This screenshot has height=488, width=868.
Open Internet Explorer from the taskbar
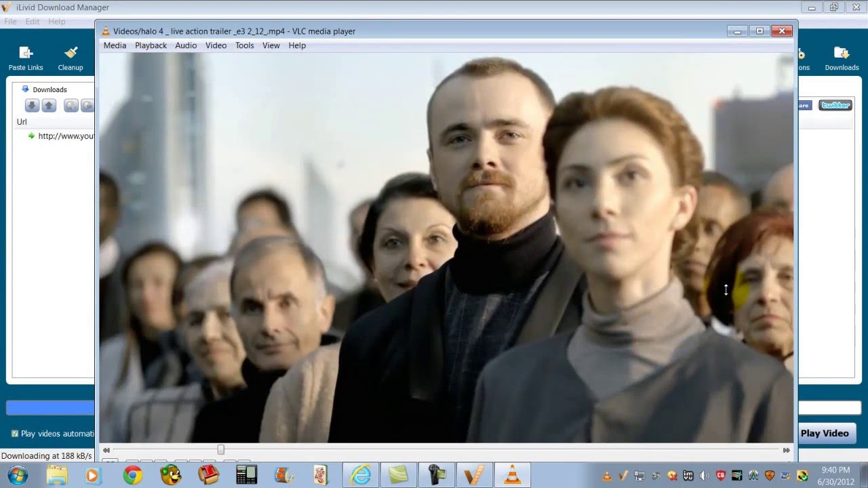[x=360, y=475]
